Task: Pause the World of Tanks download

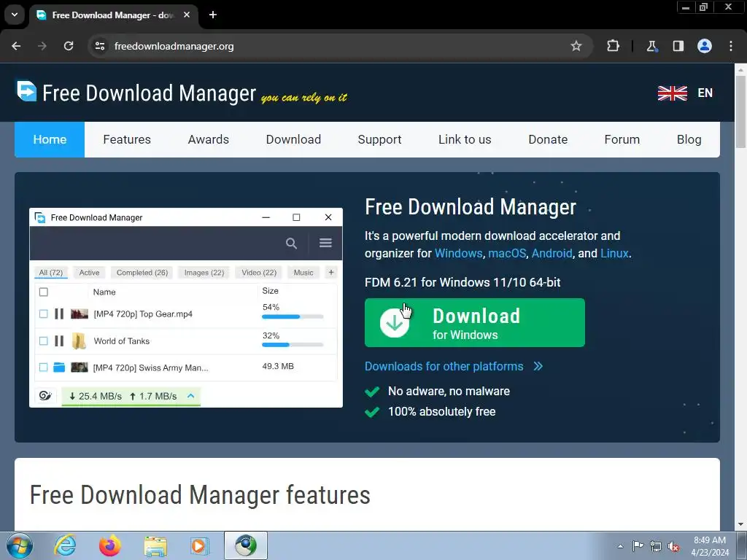Action: (x=59, y=341)
